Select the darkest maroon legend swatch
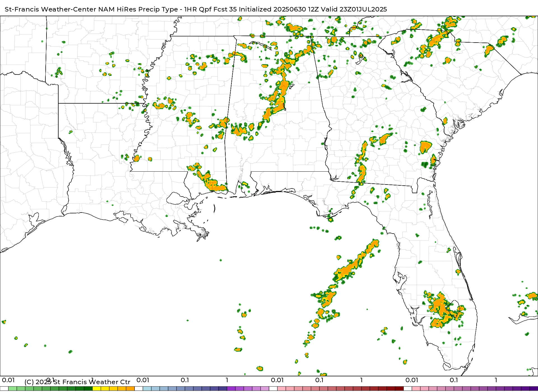 399,389
